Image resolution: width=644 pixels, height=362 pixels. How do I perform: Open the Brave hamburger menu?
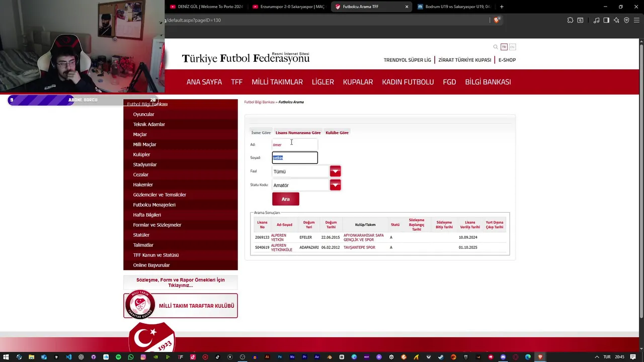pyautogui.click(x=636, y=20)
